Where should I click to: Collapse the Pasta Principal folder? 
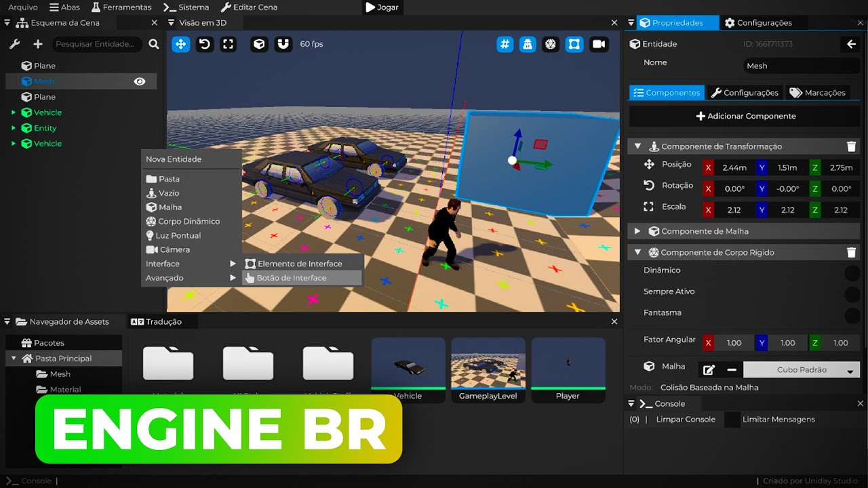14,358
